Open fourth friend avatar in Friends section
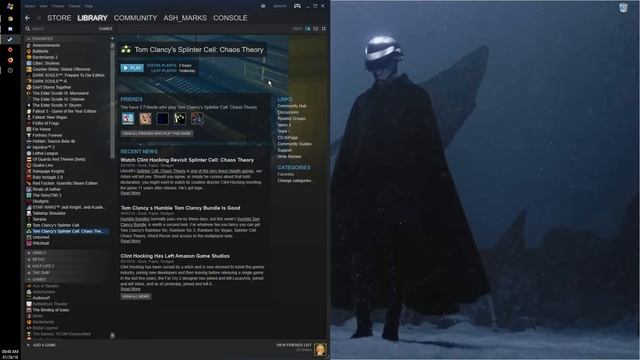Screen dimensions: 640x360 (x=180, y=118)
